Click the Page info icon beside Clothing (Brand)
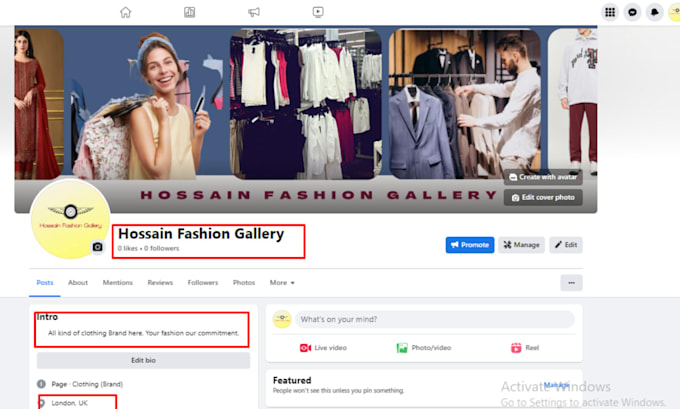Viewport: 680px width, 409px height. pos(41,384)
